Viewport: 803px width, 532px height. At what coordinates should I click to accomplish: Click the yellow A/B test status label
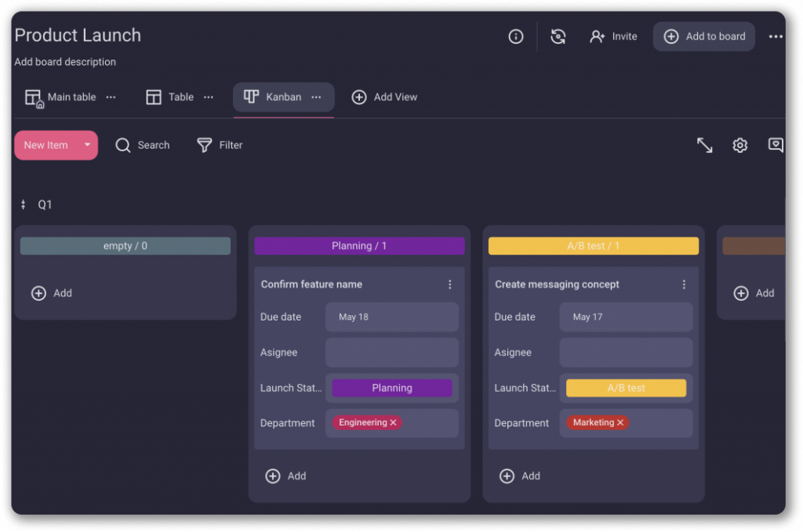626,388
